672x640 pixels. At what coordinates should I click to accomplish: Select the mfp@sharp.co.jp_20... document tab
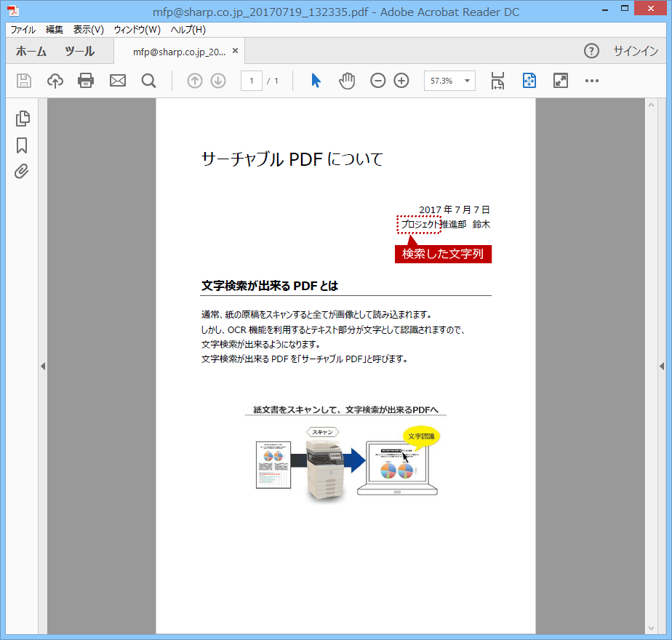[179, 52]
